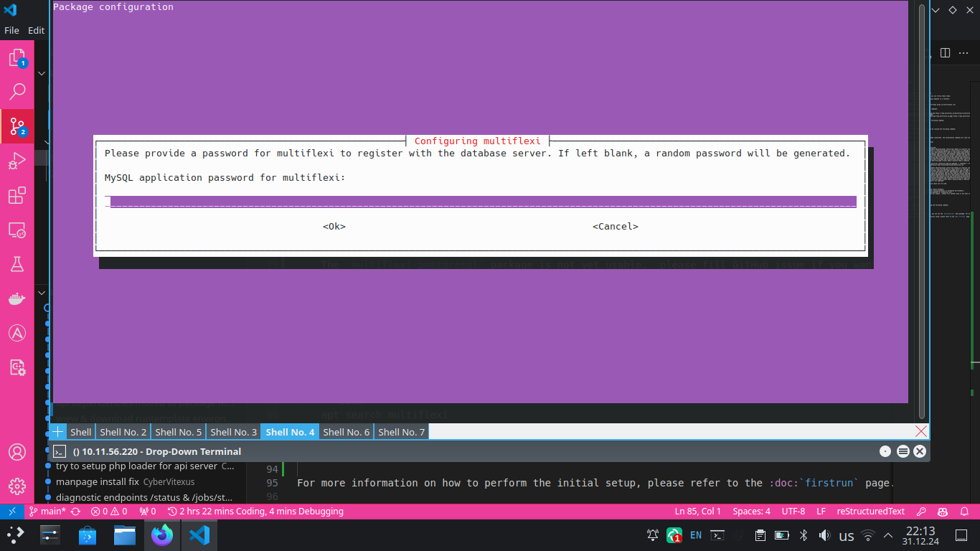Switch to Shell No. 3 tab
The image size is (980, 551).
coord(233,432)
